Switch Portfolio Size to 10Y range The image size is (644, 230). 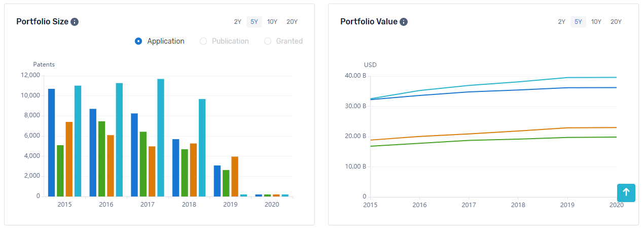pos(272,22)
